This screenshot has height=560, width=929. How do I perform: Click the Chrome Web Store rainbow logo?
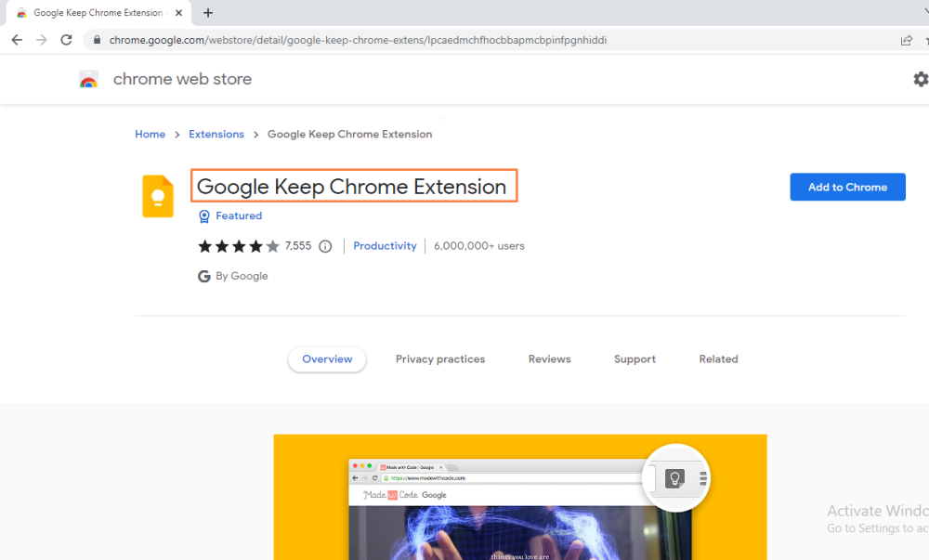click(88, 79)
